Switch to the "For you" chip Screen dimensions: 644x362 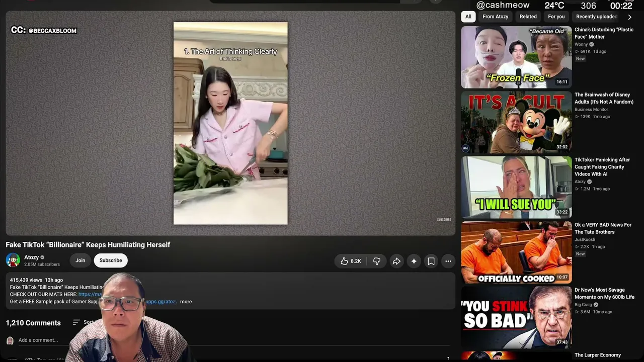tap(556, 17)
